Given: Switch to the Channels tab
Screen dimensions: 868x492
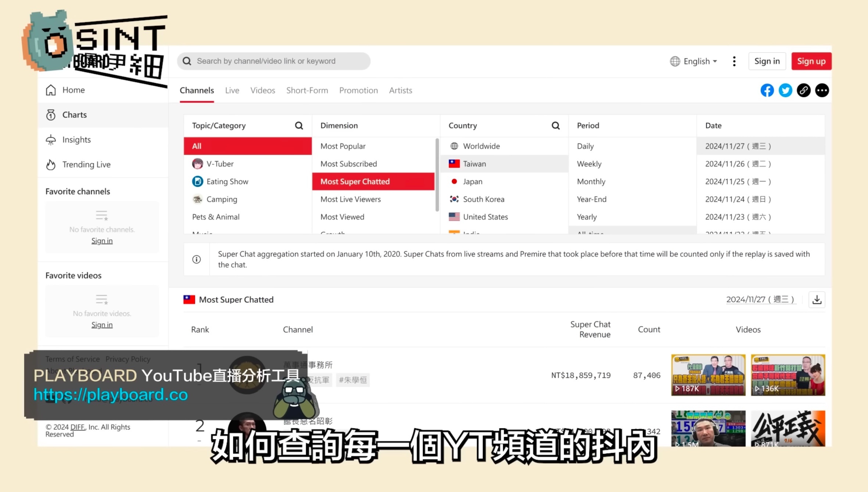Looking at the screenshot, I should [x=197, y=90].
